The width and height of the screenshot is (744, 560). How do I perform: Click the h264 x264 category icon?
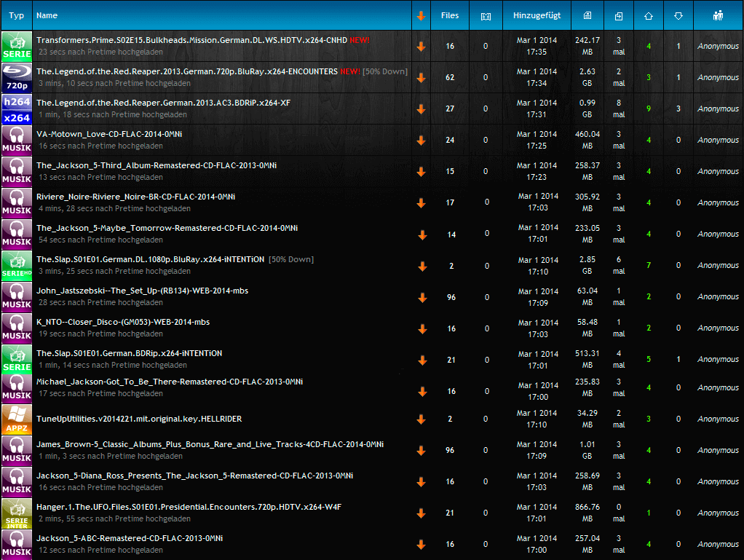pyautogui.click(x=17, y=109)
